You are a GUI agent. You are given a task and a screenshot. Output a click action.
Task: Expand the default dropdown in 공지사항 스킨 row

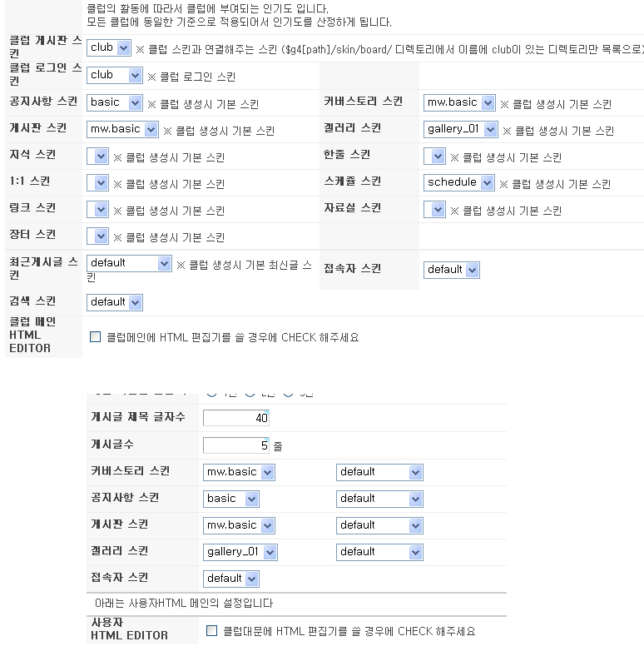[x=379, y=499]
